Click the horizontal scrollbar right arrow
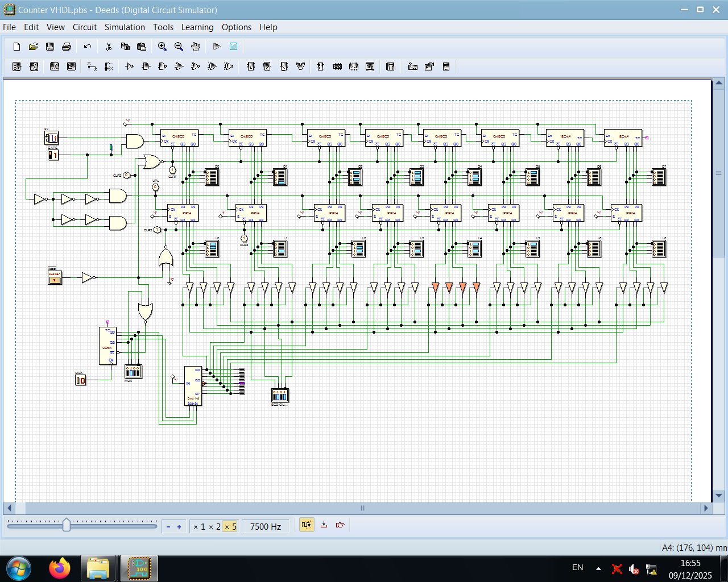Screen dimensions: 728x582 pos(706,508)
